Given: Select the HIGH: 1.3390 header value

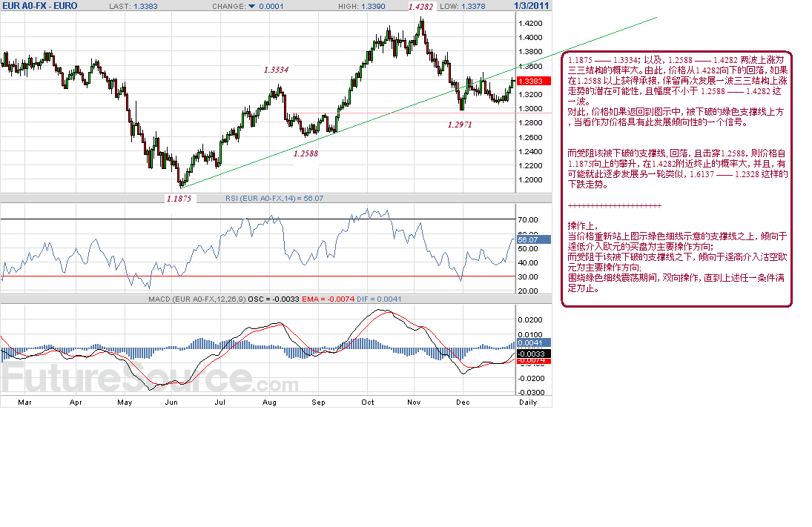Looking at the screenshot, I should pyautogui.click(x=361, y=6).
